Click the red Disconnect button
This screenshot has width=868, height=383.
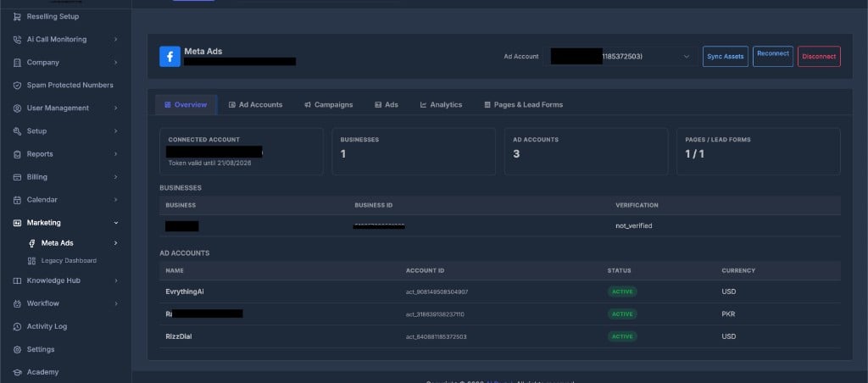(x=819, y=57)
